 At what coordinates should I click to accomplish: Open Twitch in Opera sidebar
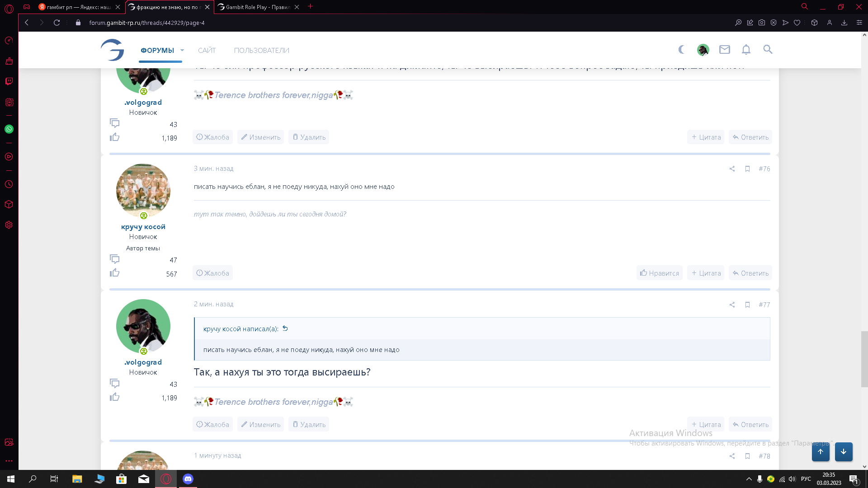(9, 81)
